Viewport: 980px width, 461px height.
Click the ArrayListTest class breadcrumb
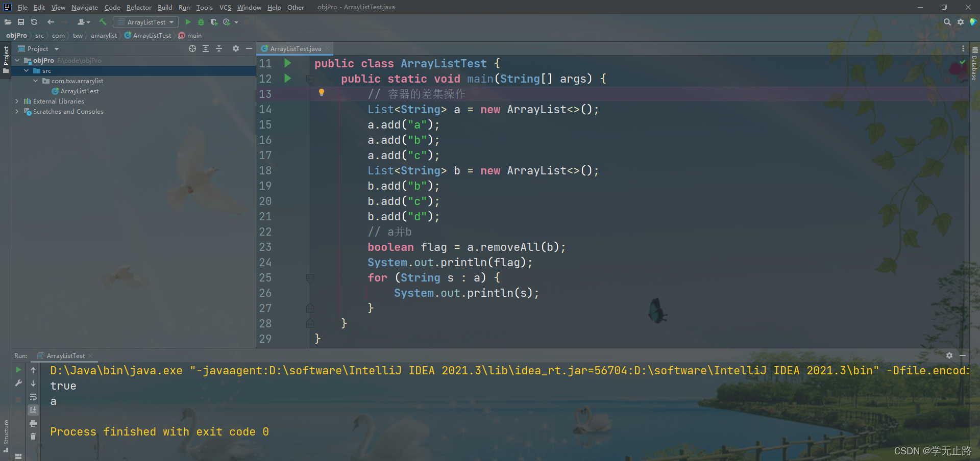[x=148, y=35]
